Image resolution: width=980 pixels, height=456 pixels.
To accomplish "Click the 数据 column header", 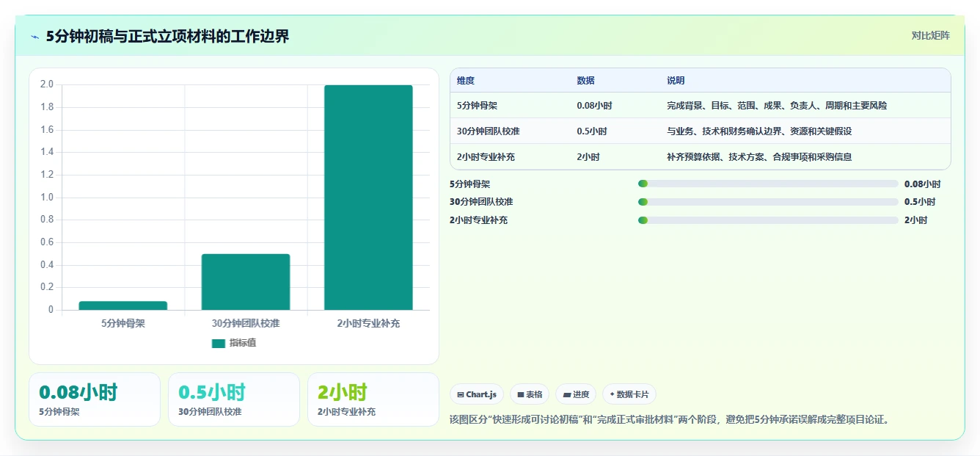I will coord(586,81).
